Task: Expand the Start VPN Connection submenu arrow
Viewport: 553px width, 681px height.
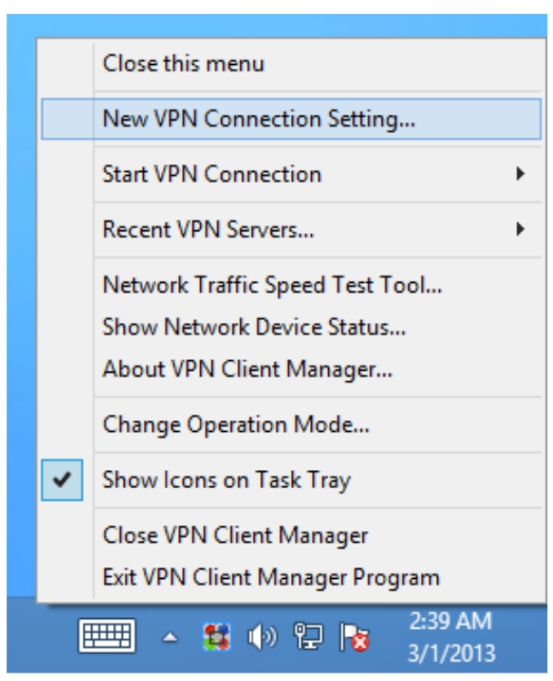Action: tap(520, 174)
